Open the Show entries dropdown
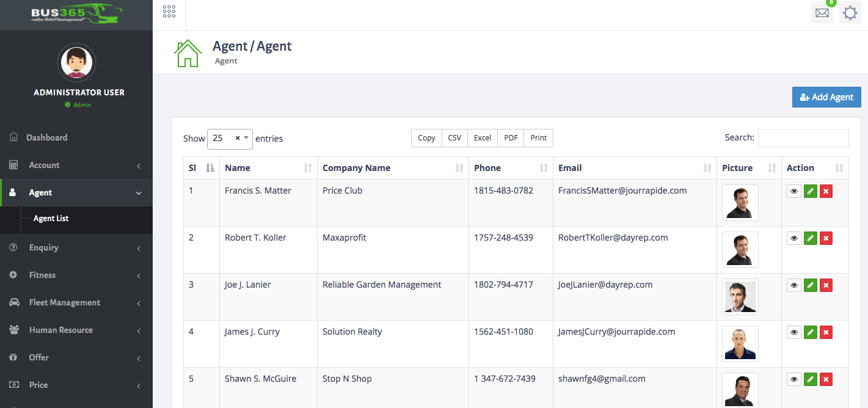Image resolution: width=868 pixels, height=408 pixels. [230, 139]
